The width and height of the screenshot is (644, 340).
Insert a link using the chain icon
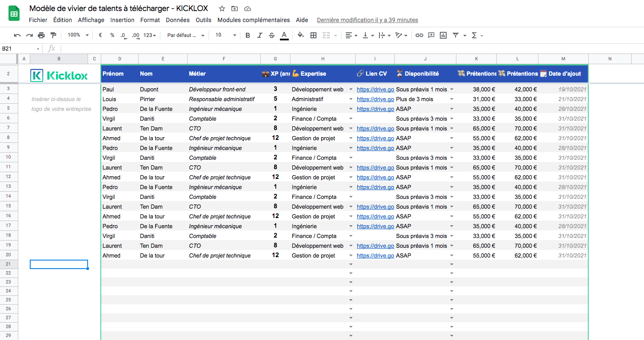(x=419, y=35)
